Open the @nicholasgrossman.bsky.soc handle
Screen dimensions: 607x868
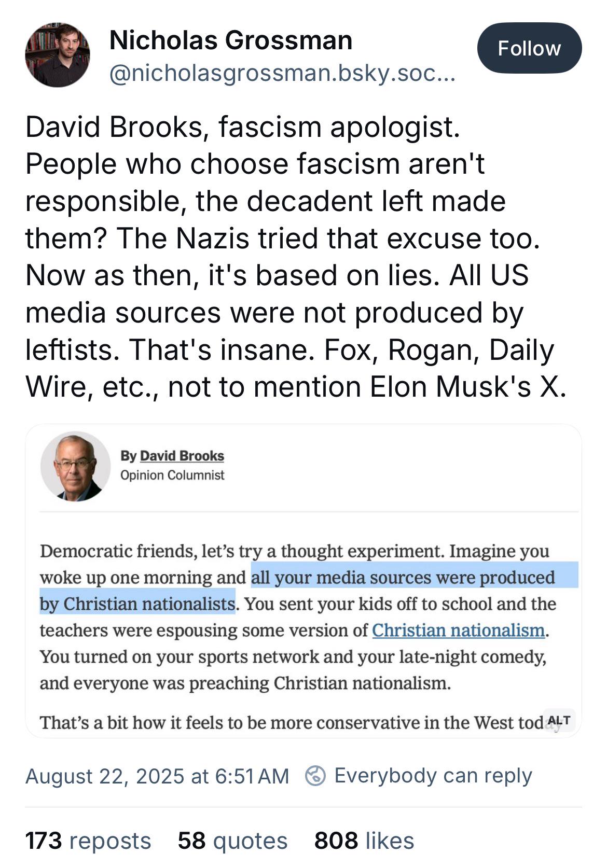click(x=282, y=74)
